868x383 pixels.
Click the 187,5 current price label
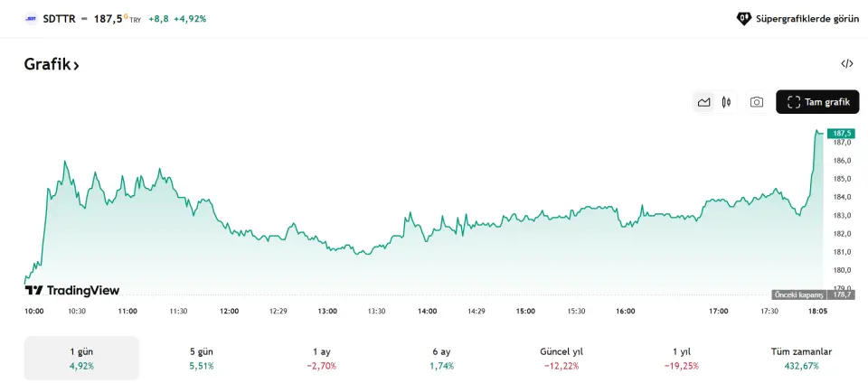[x=841, y=133]
